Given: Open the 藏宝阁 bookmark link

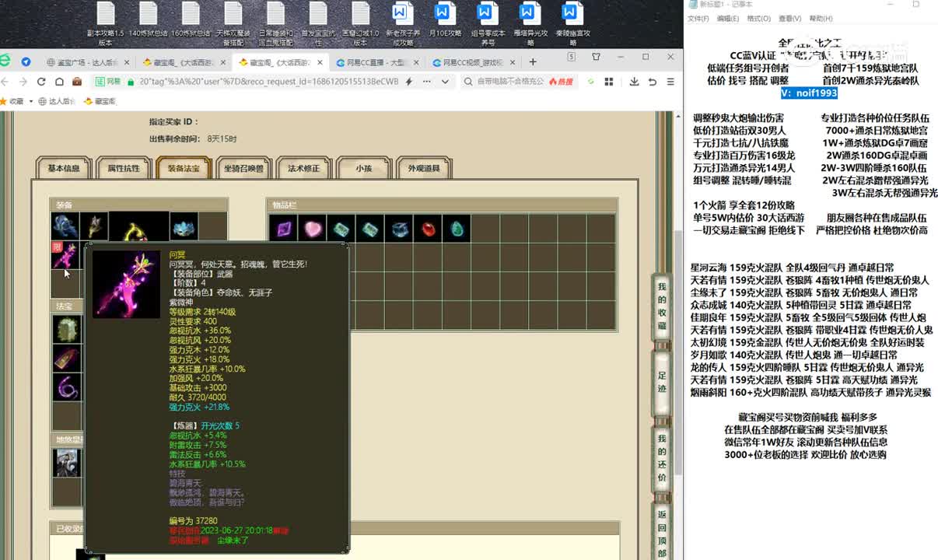Looking at the screenshot, I should [x=100, y=101].
